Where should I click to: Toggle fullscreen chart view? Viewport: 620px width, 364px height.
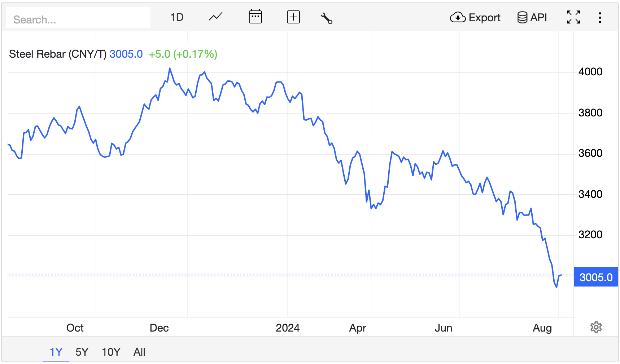pyautogui.click(x=573, y=17)
